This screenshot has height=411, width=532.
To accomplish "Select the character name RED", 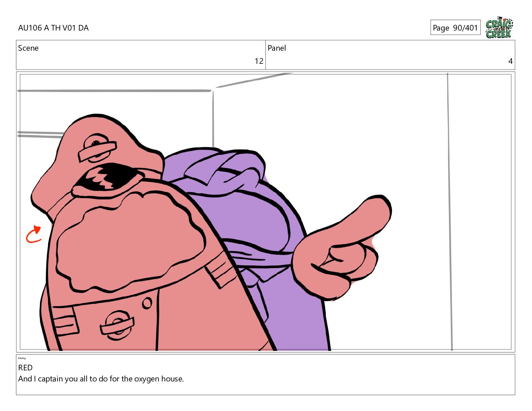I will point(25,368).
